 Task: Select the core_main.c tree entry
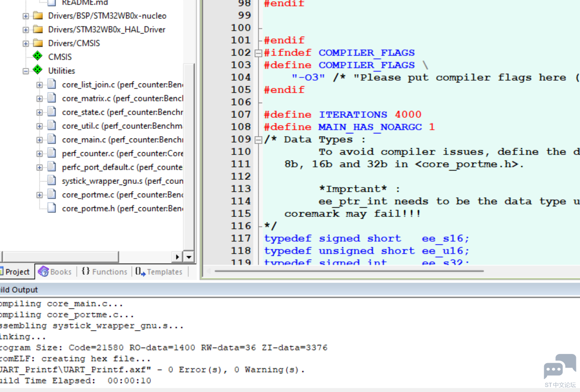click(x=123, y=140)
